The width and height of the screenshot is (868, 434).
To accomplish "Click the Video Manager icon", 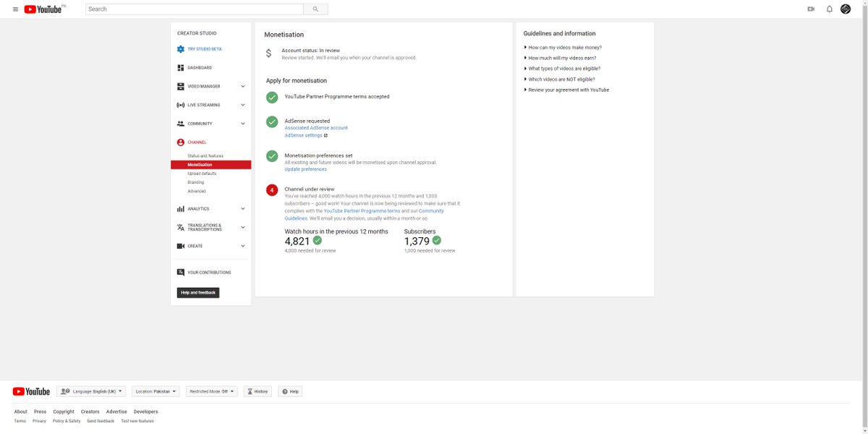I will (x=181, y=86).
